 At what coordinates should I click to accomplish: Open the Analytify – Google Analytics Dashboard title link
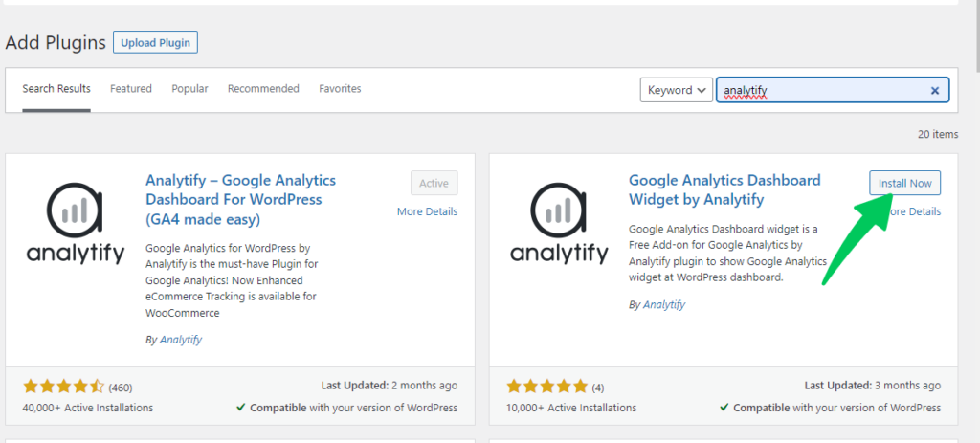[240, 200]
